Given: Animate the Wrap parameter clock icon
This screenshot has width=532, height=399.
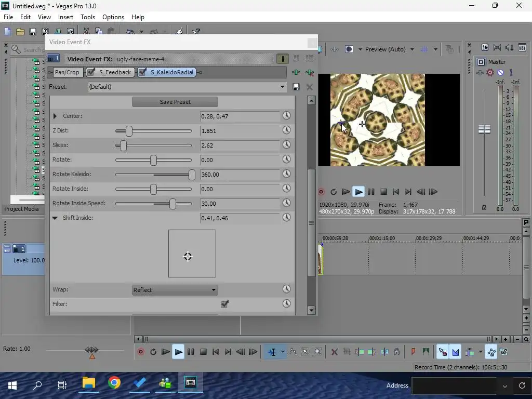Looking at the screenshot, I should coord(287,289).
